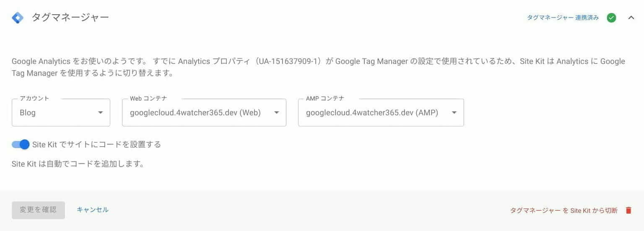The height and width of the screenshot is (231, 644).
Task: Click the タグマネージャー 連携済み status text
Action: pos(563,18)
